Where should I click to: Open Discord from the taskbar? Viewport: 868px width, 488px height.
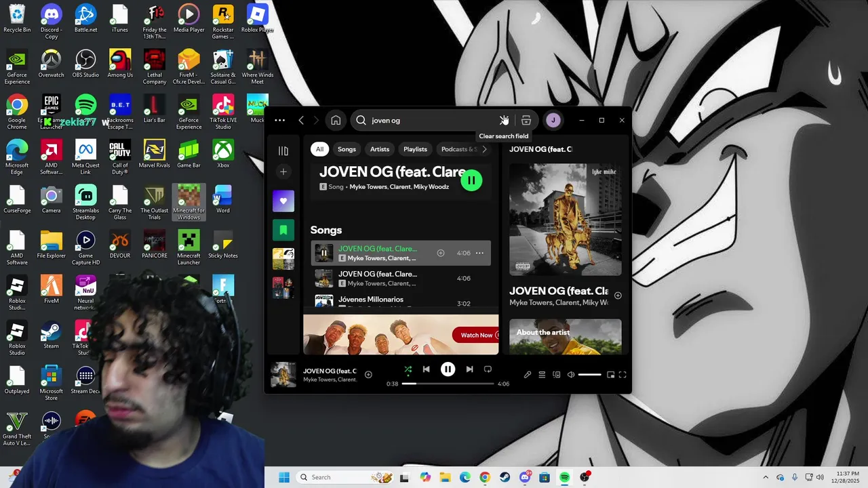[525, 477]
